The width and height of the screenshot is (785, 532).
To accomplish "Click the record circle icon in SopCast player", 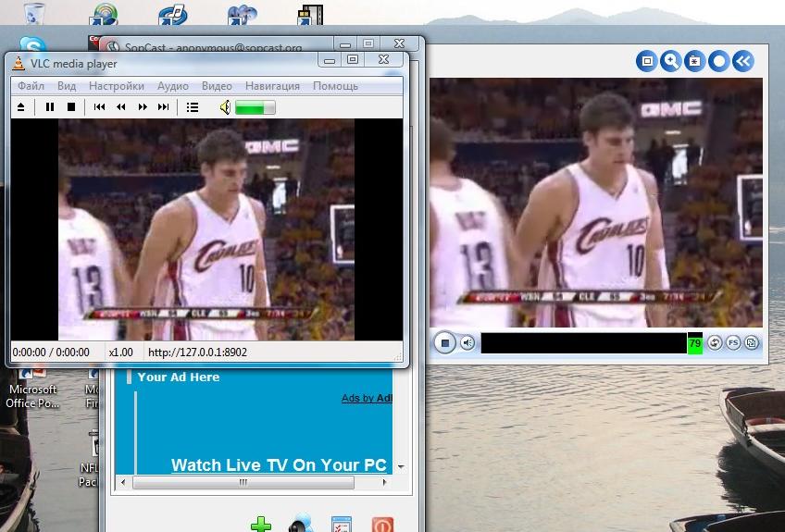I will point(719,61).
